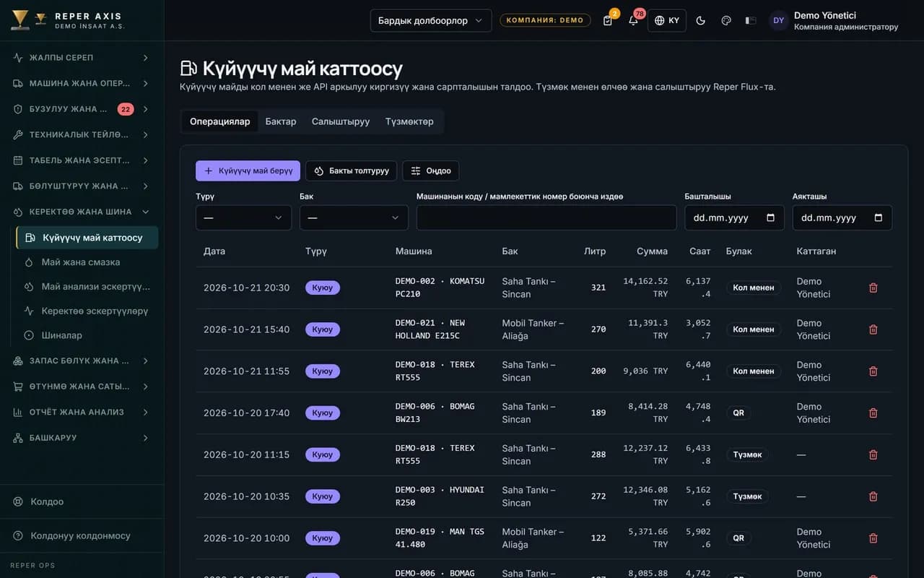This screenshot has width=924, height=578.
Task: Open the Бак filter dropdown
Action: coord(354,217)
